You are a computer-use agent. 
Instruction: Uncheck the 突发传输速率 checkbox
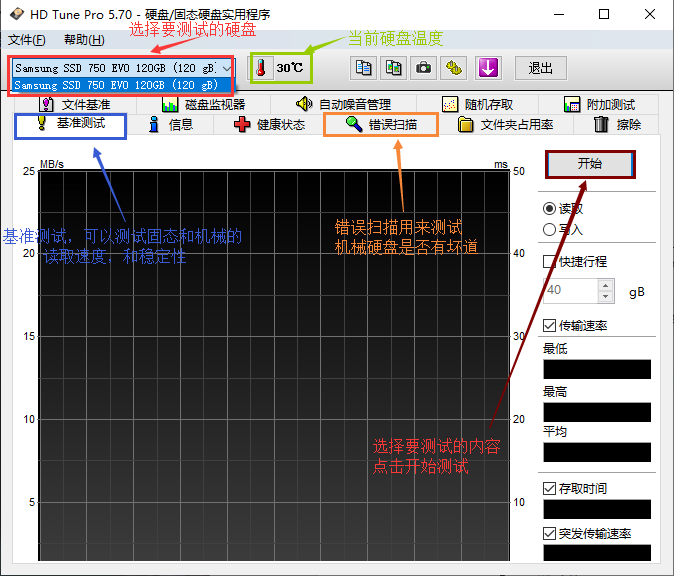coord(549,533)
